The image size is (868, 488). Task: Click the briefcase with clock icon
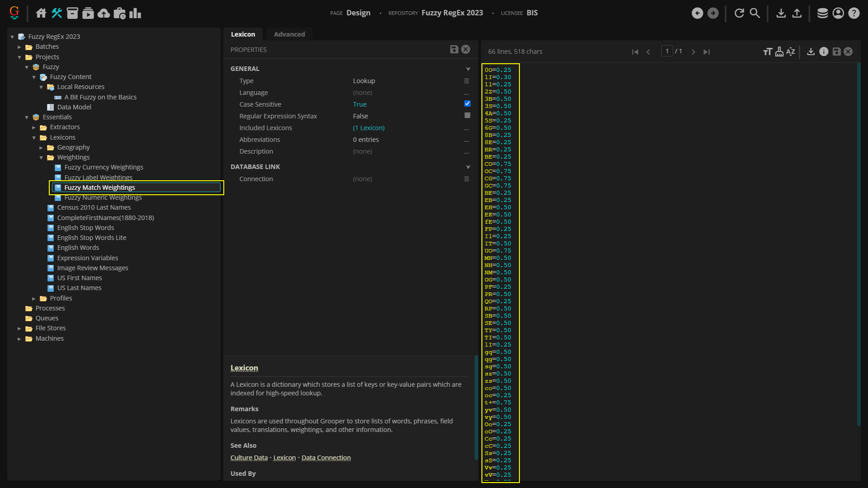click(x=119, y=13)
